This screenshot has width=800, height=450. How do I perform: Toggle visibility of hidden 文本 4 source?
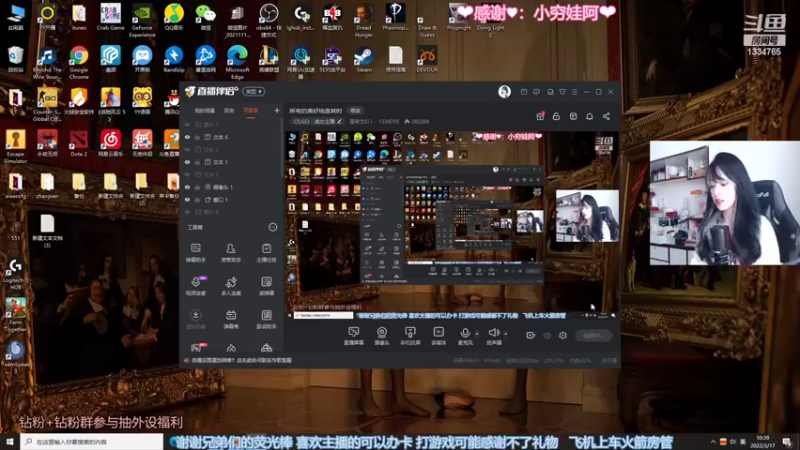pos(187,150)
